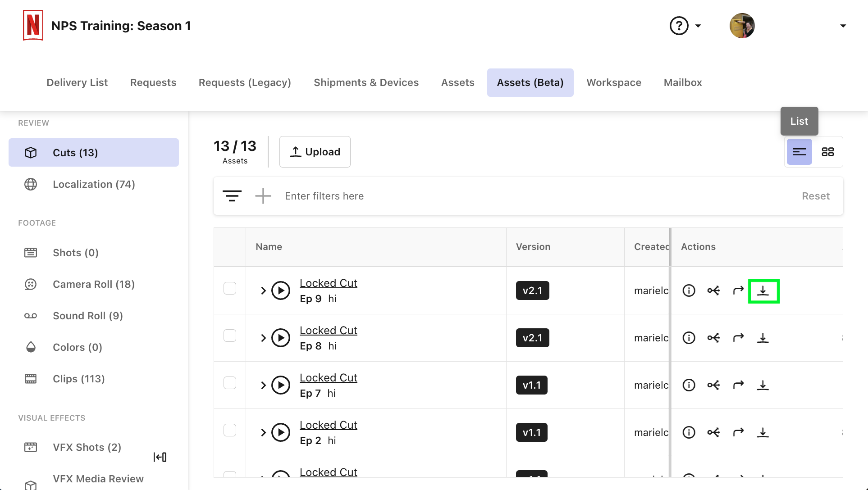Click the clip share icon for Ep 8
The image size is (868, 490).
point(713,338)
